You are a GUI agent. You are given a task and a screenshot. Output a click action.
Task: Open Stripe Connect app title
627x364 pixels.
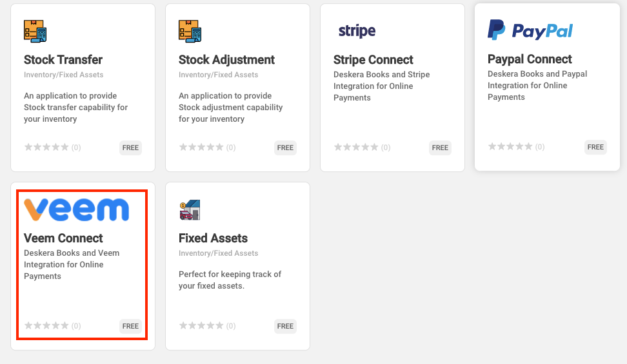(x=373, y=59)
